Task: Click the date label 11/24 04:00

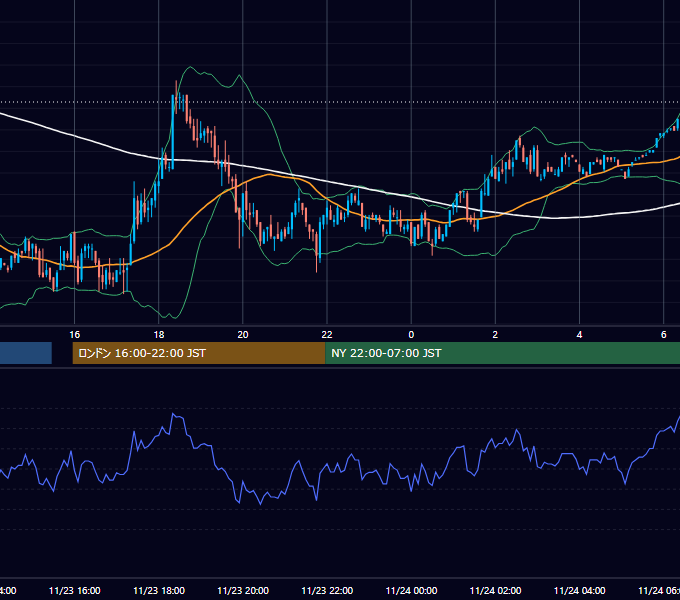Action: pyautogui.click(x=579, y=590)
